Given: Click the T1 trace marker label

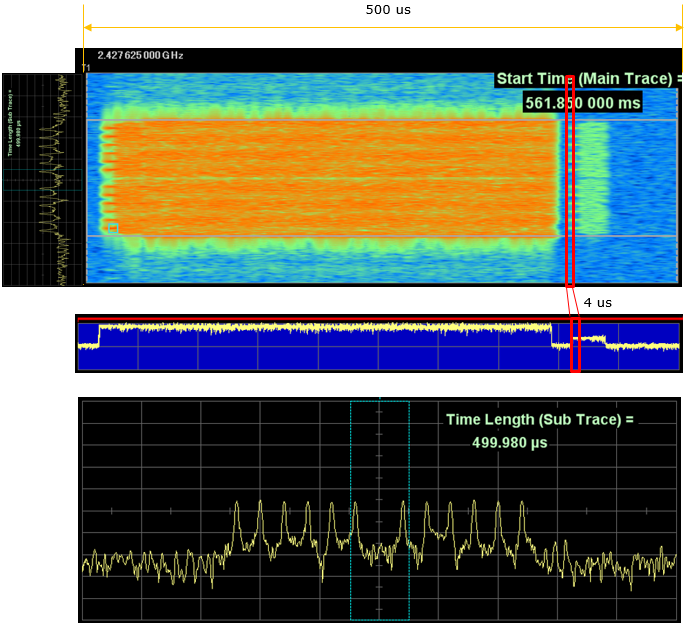Looking at the screenshot, I should (86, 68).
